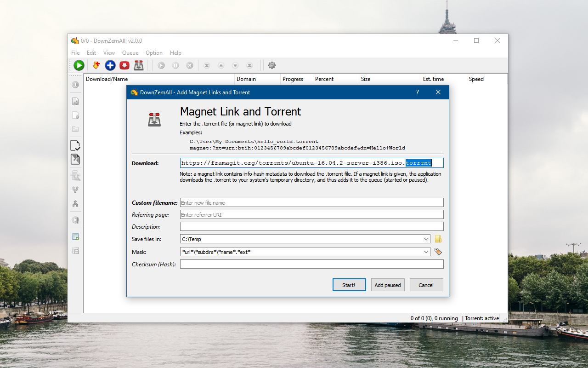This screenshot has height=368, width=588.
Task: Click the yellow arrow Add URLs toolbar icon
Action: point(96,65)
